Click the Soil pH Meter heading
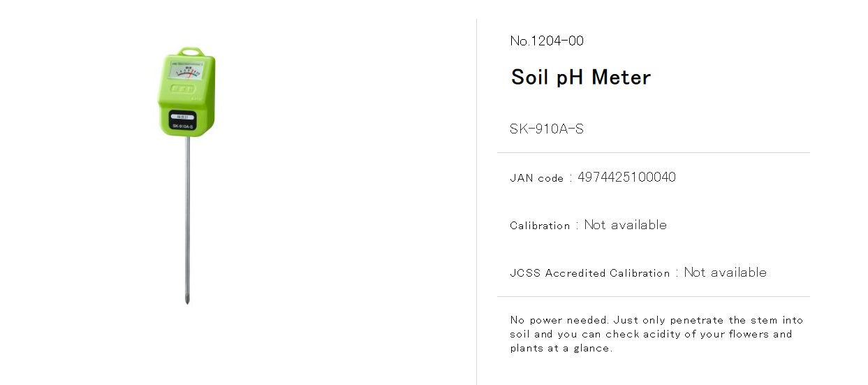868x385 pixels. (580, 77)
